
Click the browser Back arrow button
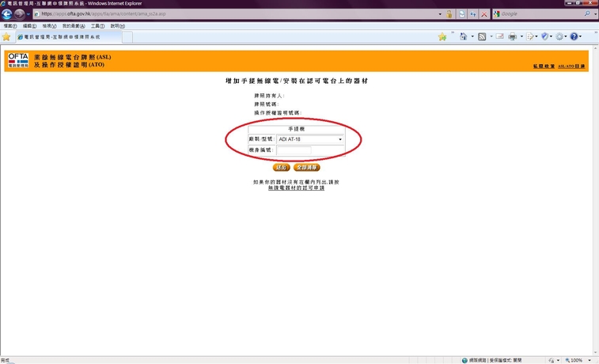(x=7, y=14)
